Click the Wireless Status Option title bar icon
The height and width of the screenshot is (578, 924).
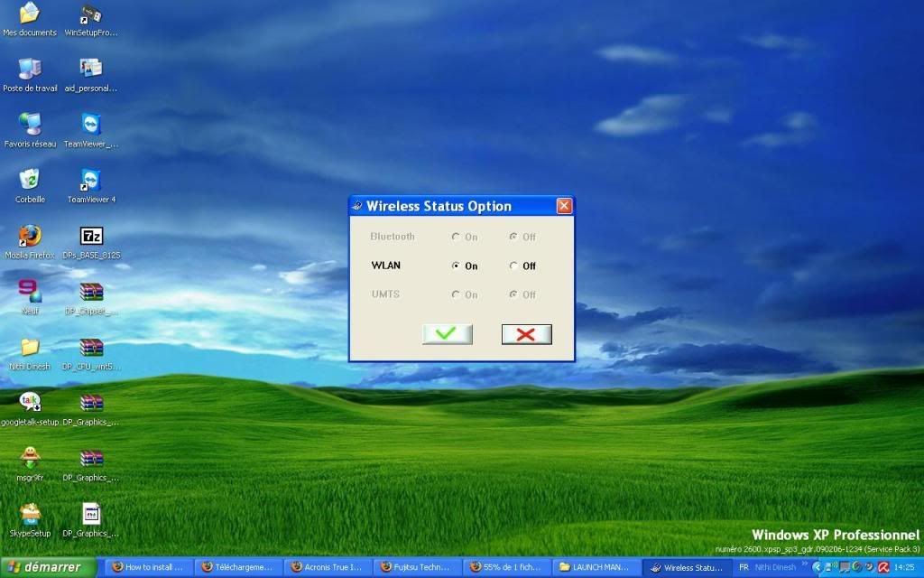357,206
